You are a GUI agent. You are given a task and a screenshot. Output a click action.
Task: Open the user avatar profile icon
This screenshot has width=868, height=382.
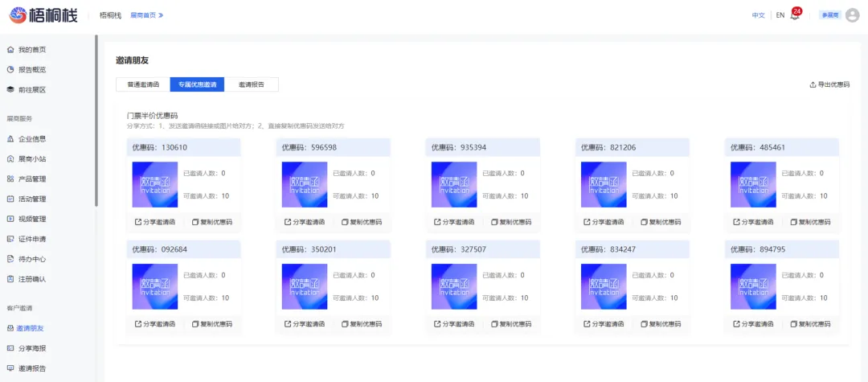pos(853,15)
